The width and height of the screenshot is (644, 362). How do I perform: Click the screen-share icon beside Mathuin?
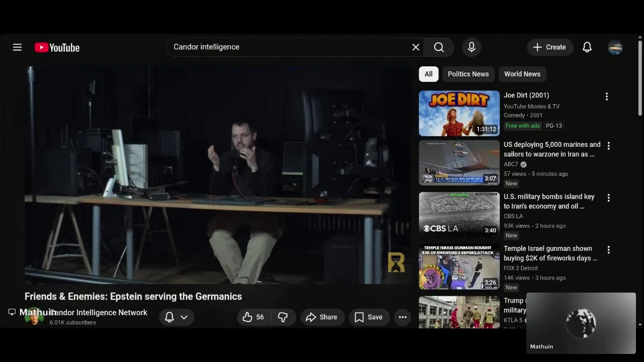[x=12, y=312]
